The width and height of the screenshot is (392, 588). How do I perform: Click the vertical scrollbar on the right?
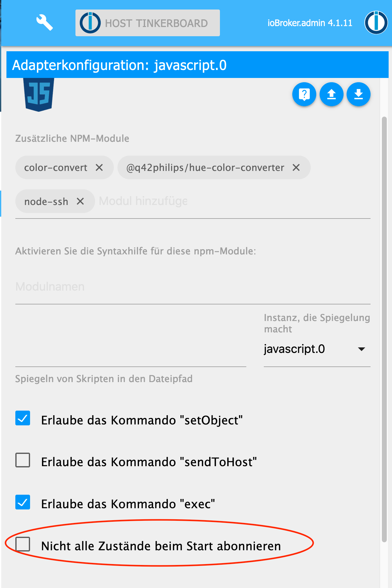(x=384, y=328)
